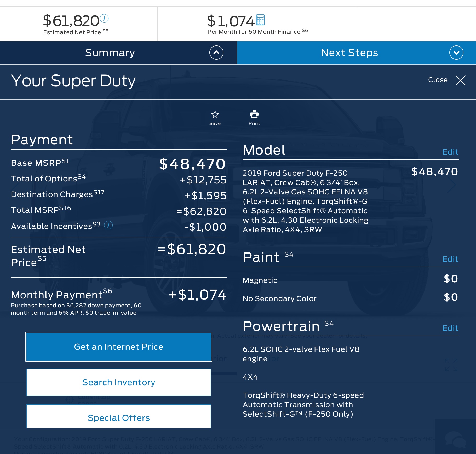Screen dimensions: 476x454
Task: Click the Close text link
Action: [438, 80]
